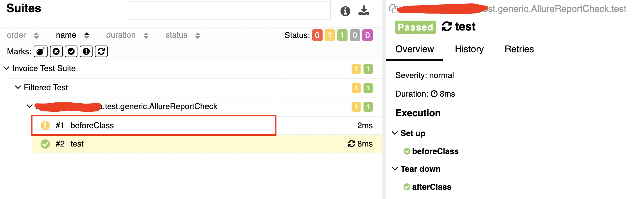Click the red failed status count badge
Viewport: 644px width, 199px height.
(x=317, y=35)
